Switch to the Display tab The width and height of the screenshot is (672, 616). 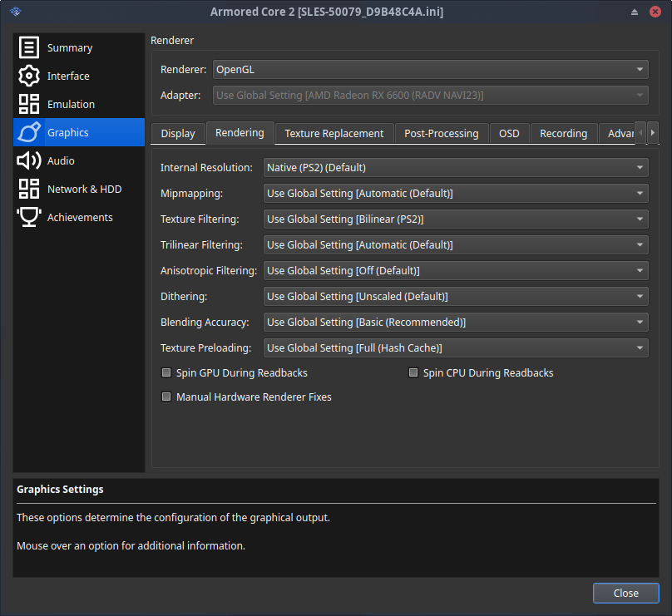tap(177, 133)
